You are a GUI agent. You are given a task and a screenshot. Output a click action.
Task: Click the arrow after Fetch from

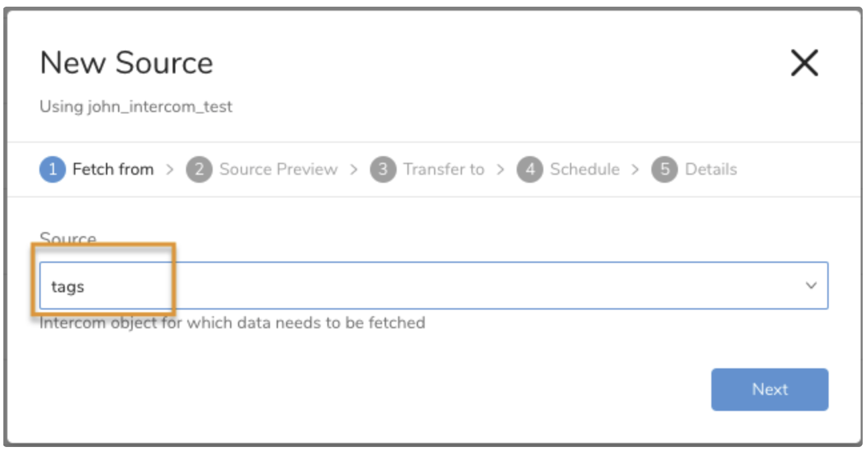[170, 170]
